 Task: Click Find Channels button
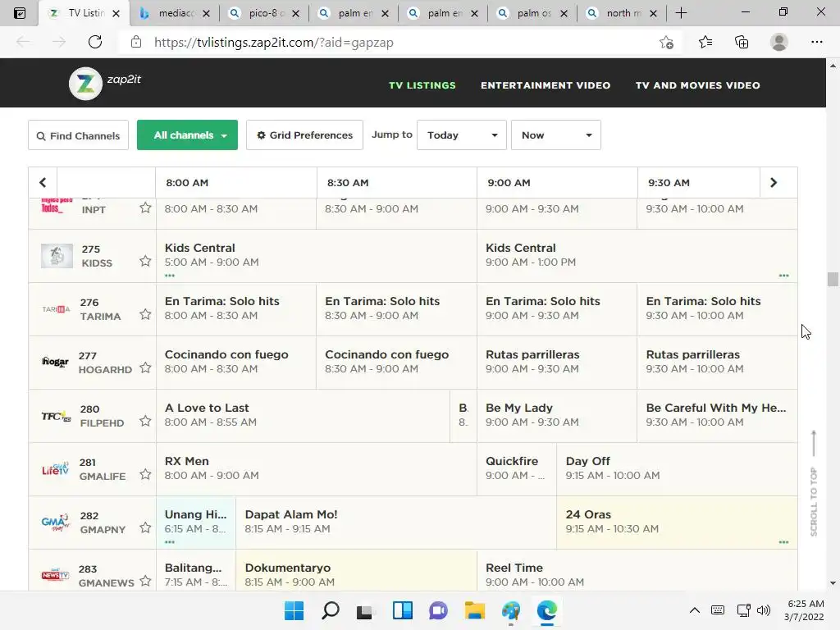pyautogui.click(x=78, y=135)
